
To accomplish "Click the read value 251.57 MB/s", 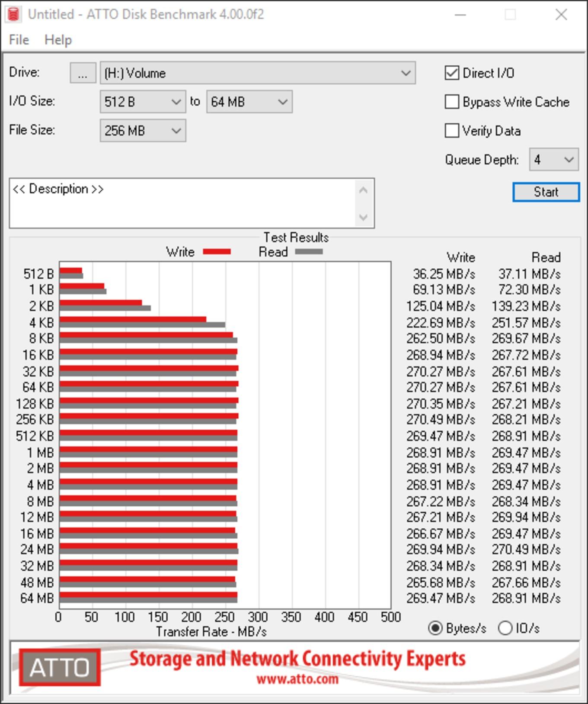I will pyautogui.click(x=527, y=323).
